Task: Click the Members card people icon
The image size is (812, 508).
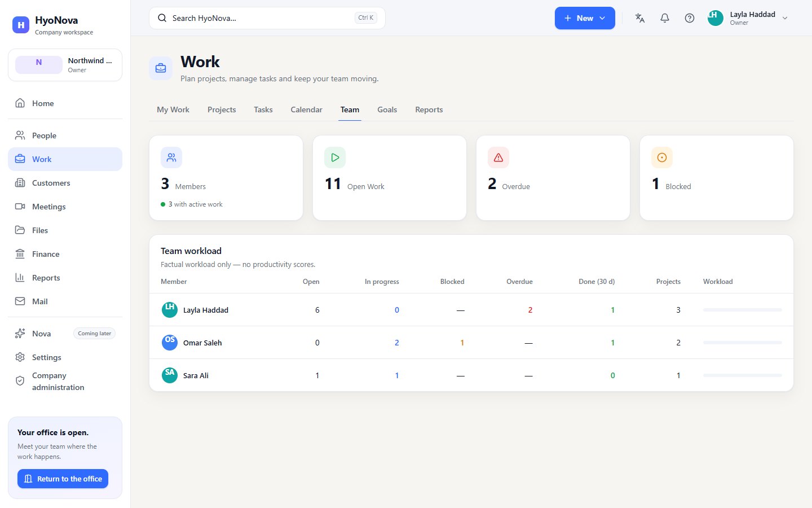Action: point(171,157)
